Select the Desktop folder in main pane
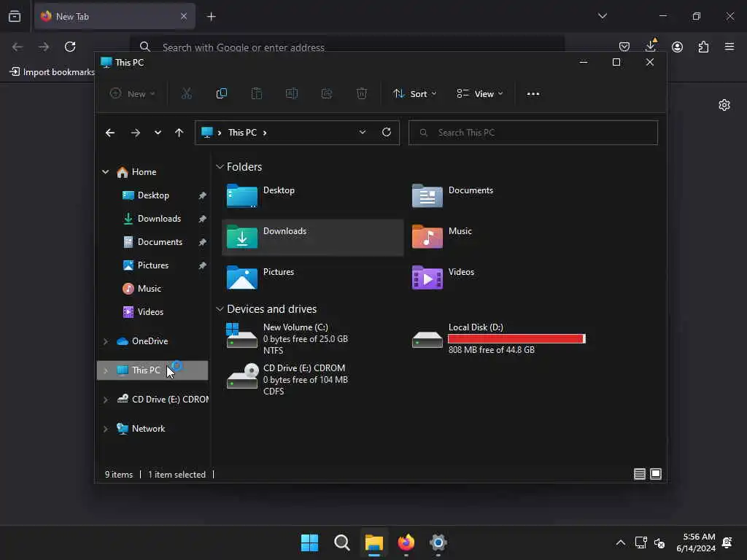The width and height of the screenshot is (747, 560). [242, 195]
